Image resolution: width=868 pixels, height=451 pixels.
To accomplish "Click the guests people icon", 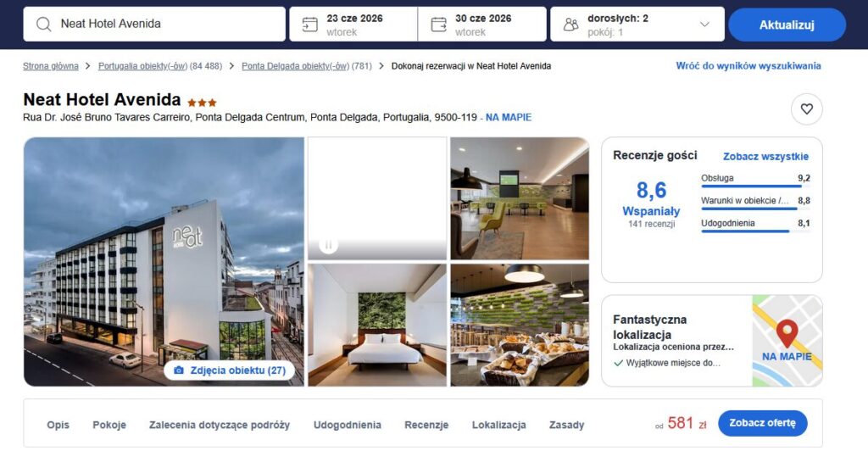I will click(x=570, y=25).
